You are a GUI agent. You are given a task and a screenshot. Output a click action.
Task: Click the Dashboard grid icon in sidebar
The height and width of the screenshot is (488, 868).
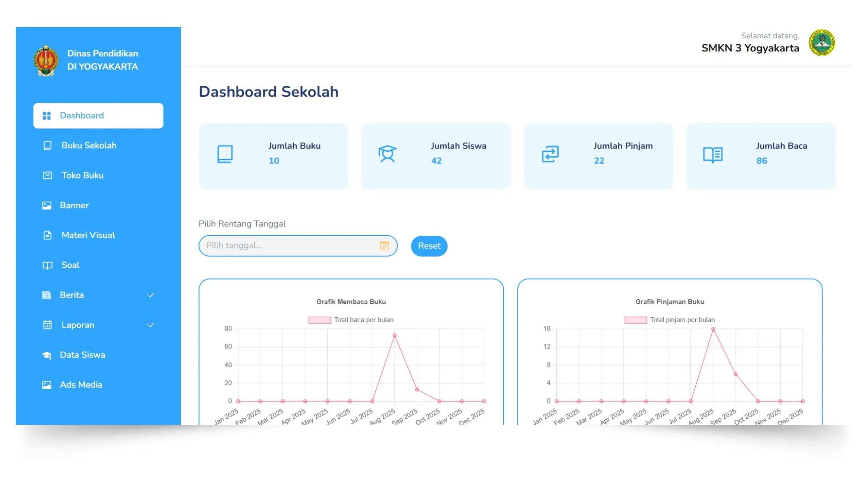[46, 115]
